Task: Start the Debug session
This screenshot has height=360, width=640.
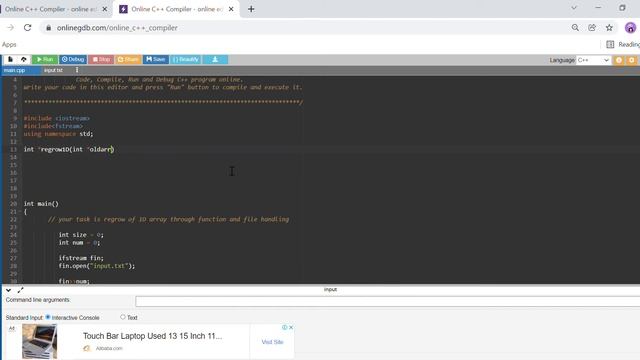Action: 73,60
